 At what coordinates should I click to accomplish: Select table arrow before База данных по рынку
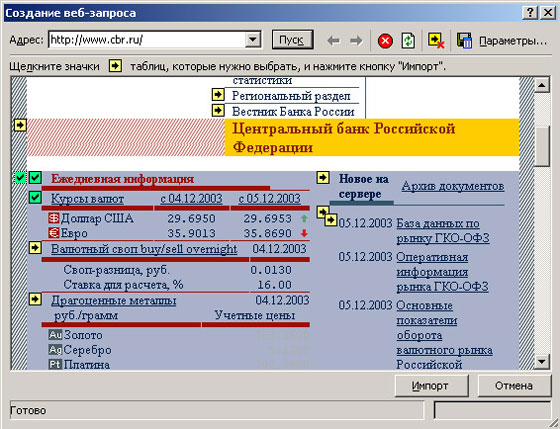[x=331, y=220]
